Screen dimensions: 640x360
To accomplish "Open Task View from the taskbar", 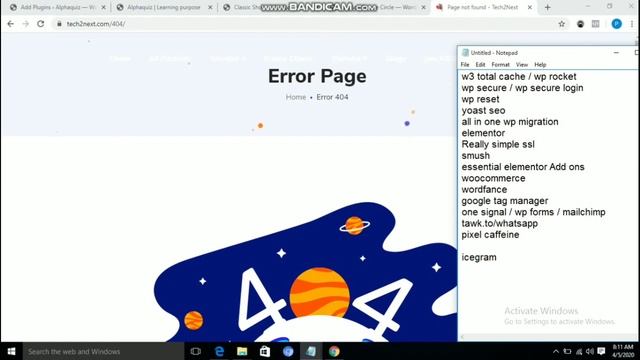I will coord(196,351).
